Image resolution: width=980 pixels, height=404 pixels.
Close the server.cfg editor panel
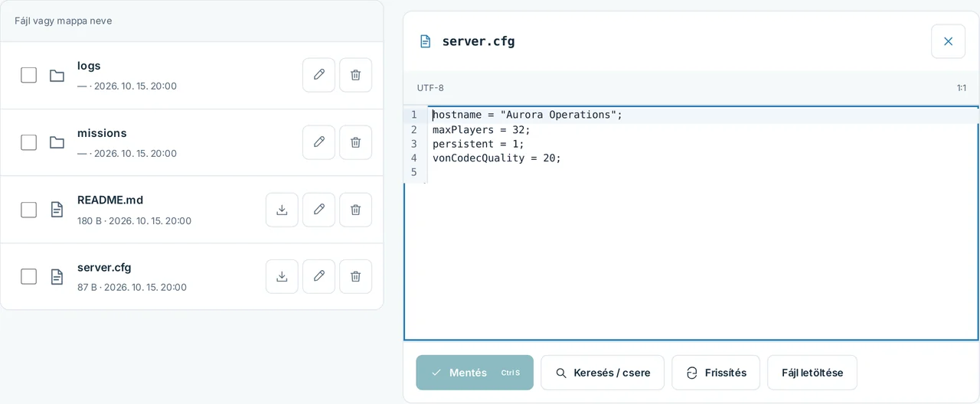point(948,41)
